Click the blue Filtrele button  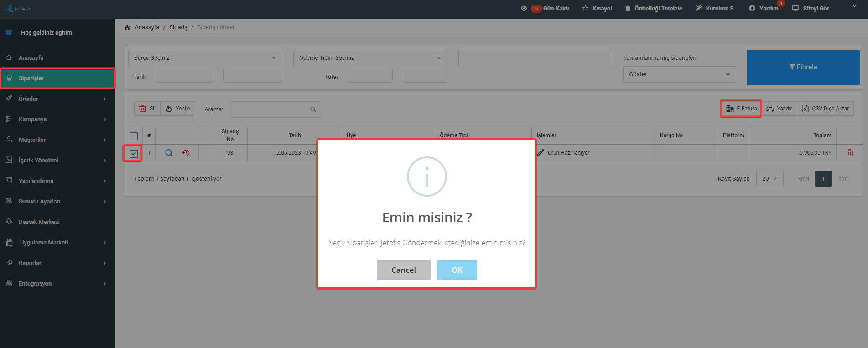pos(803,68)
